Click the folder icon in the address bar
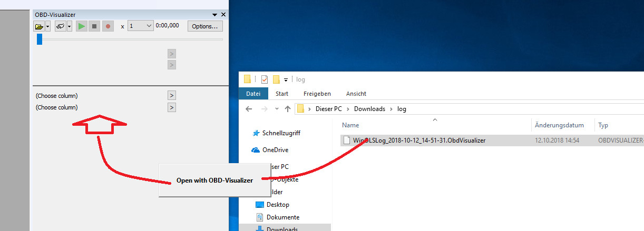The width and height of the screenshot is (644, 231). [x=301, y=109]
